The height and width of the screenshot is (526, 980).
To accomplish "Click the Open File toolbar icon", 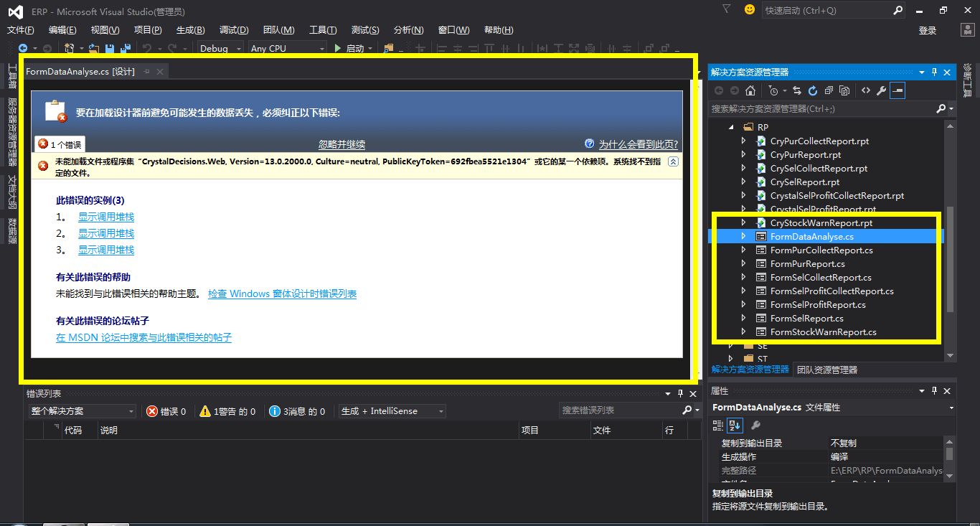I will (x=93, y=48).
